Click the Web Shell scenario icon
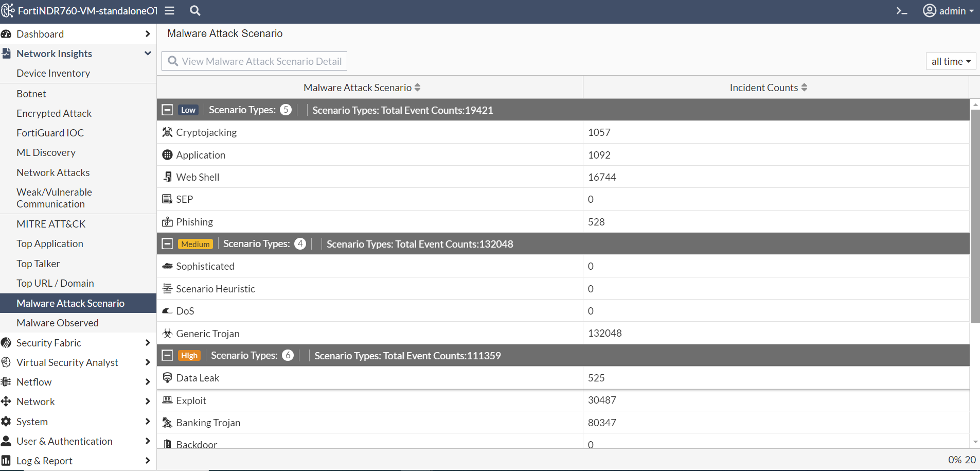 (x=167, y=177)
